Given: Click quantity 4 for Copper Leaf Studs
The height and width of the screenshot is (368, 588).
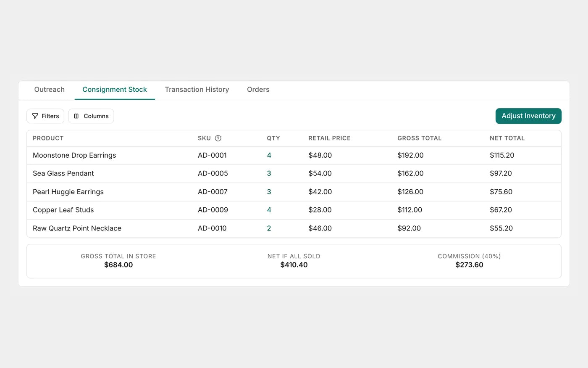Looking at the screenshot, I should [x=269, y=210].
